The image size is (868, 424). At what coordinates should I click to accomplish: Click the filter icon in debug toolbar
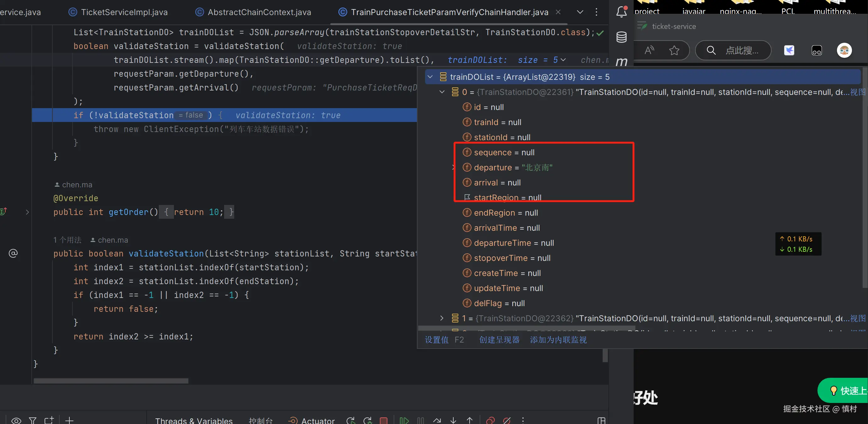point(33,420)
